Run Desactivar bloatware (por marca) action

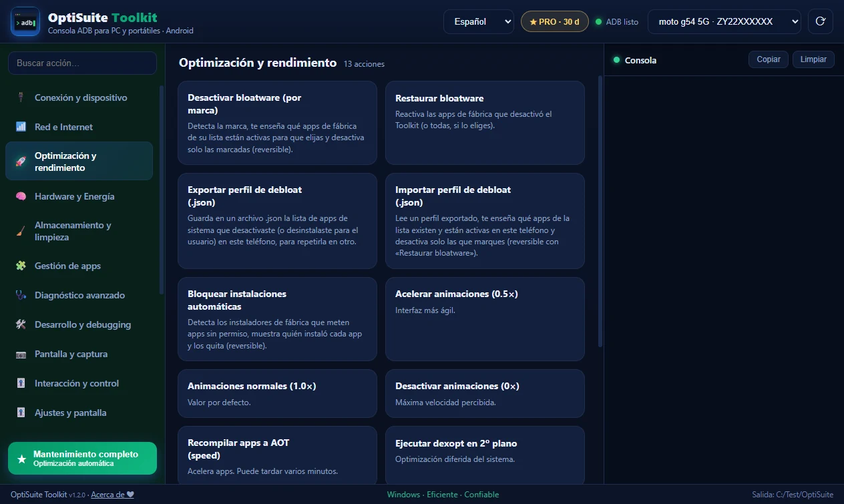coord(277,123)
